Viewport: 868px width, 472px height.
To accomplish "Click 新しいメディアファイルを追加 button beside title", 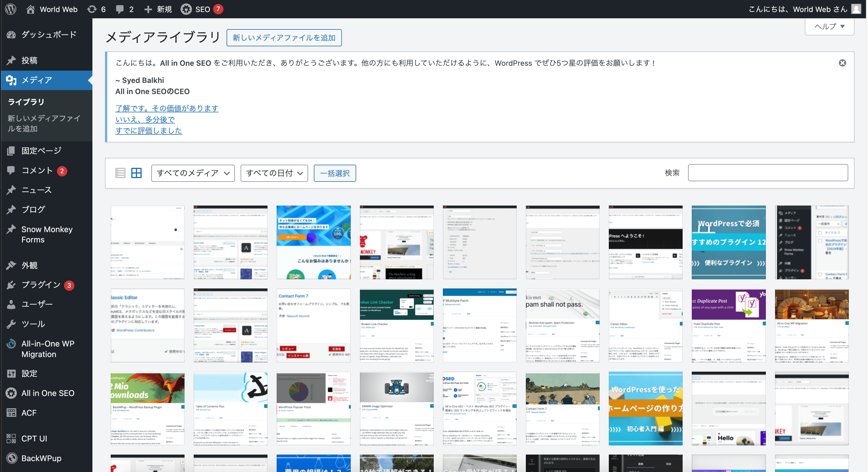I will [284, 38].
